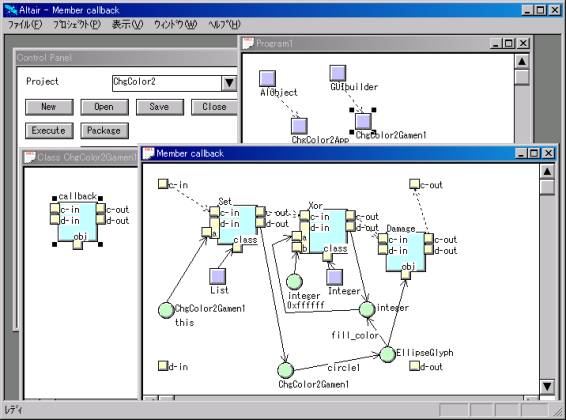The height and width of the screenshot is (420, 566).
Task: Click the Member callback scroll down arrow
Action: (547, 386)
